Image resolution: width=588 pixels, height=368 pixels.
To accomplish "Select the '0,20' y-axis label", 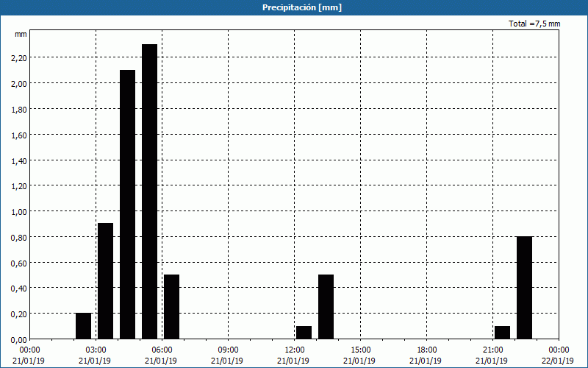I will coord(19,314).
